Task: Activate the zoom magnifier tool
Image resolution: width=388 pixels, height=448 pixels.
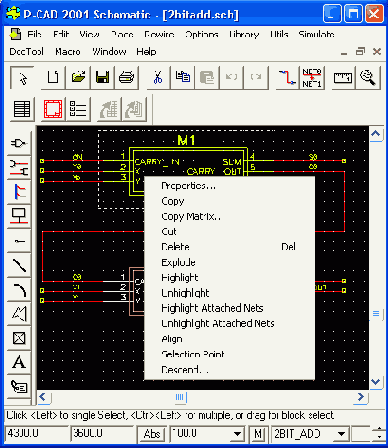Action: coord(367,78)
